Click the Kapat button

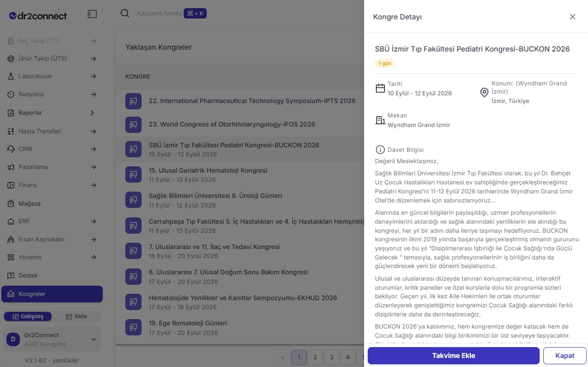(565, 356)
